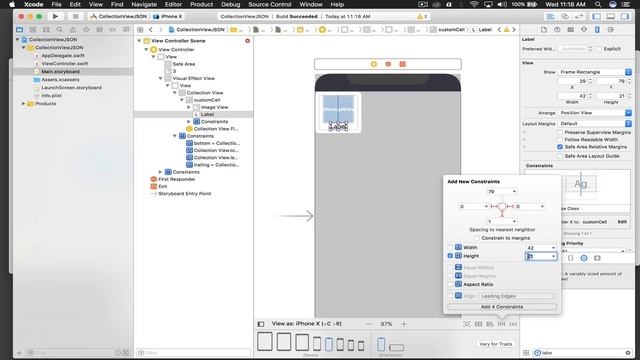Open the Resolve Auto Layout Issues icon
The height and width of the screenshot is (360, 640).
(513, 324)
